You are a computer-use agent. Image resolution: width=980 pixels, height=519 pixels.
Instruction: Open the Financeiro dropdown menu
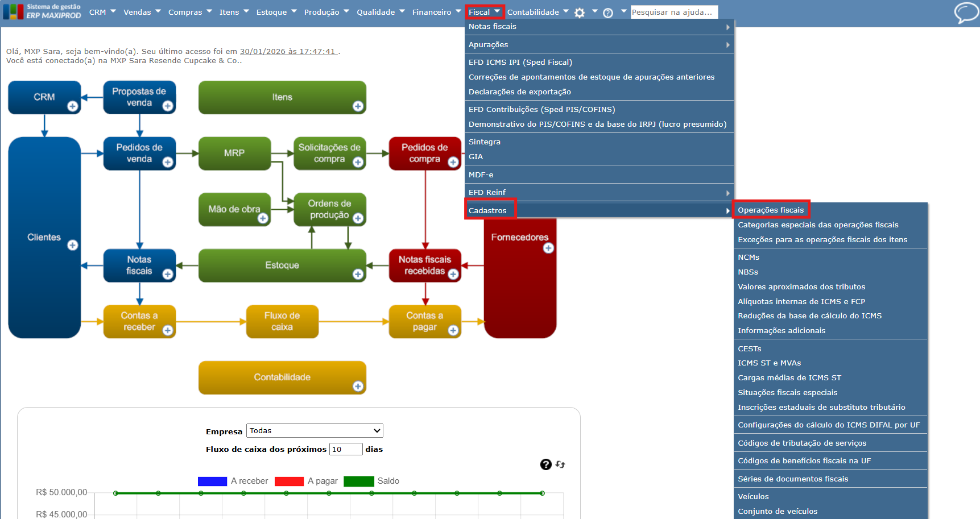(x=437, y=12)
